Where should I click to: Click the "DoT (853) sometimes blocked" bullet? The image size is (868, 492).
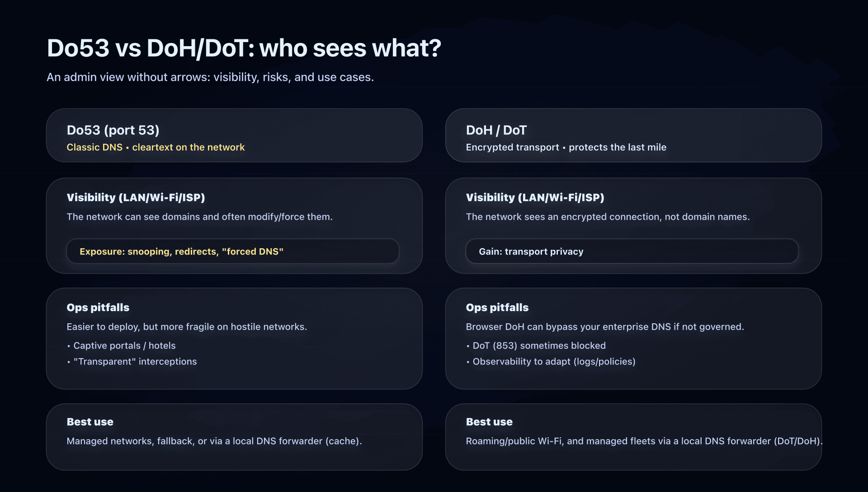tap(539, 346)
